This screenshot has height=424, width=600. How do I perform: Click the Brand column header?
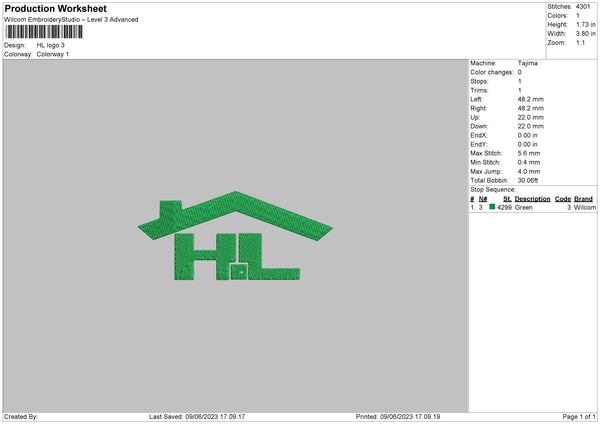point(583,199)
